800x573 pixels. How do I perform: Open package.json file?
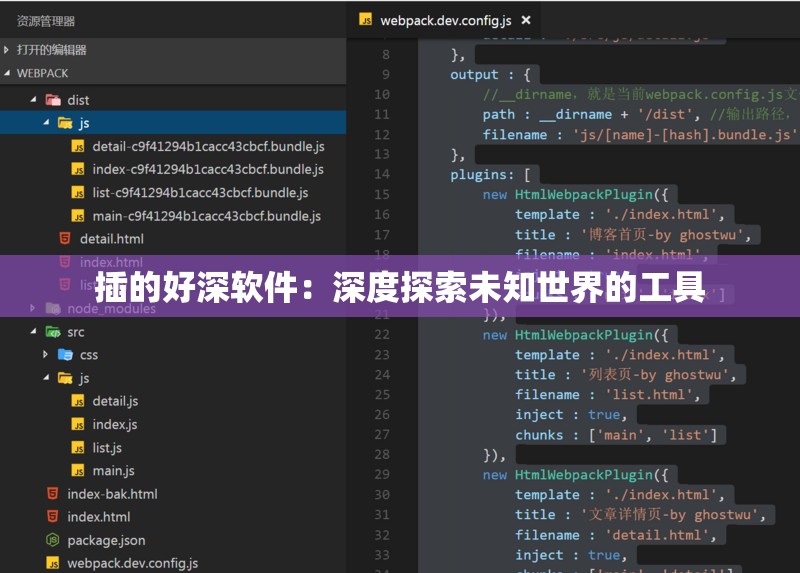point(106,540)
